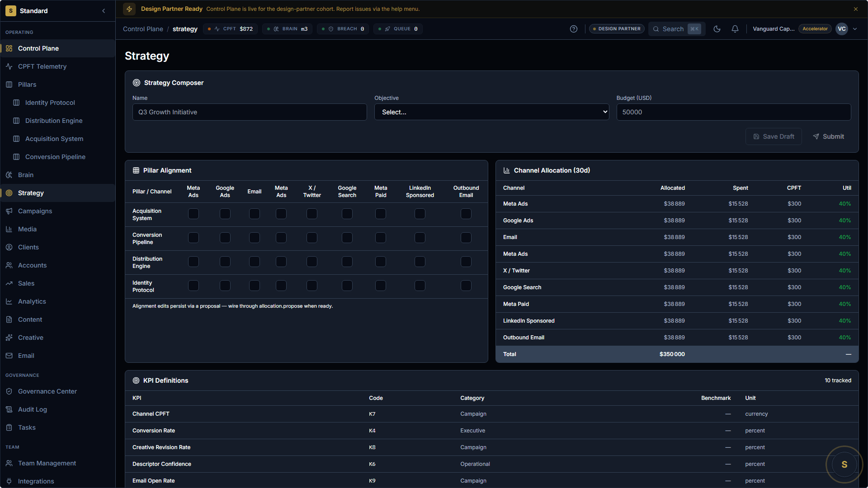This screenshot has height=488, width=868.
Task: Toggle dark mode moon icon
Action: [x=717, y=29]
